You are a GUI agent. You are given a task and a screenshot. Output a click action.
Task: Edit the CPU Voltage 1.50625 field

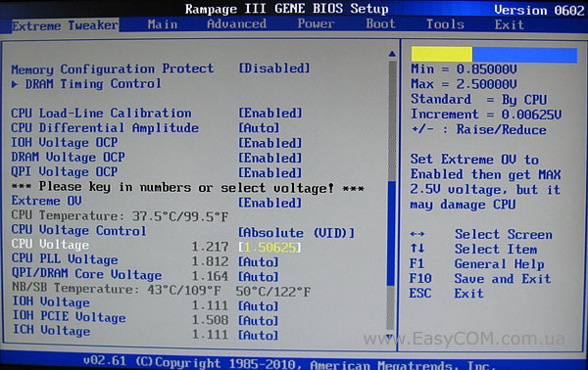pos(269,248)
